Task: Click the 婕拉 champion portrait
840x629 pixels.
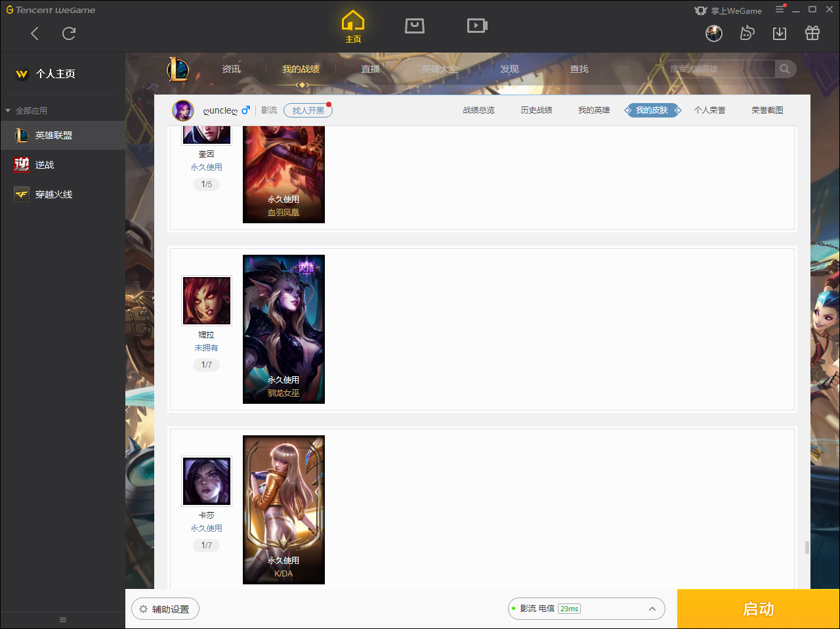Action: (207, 301)
